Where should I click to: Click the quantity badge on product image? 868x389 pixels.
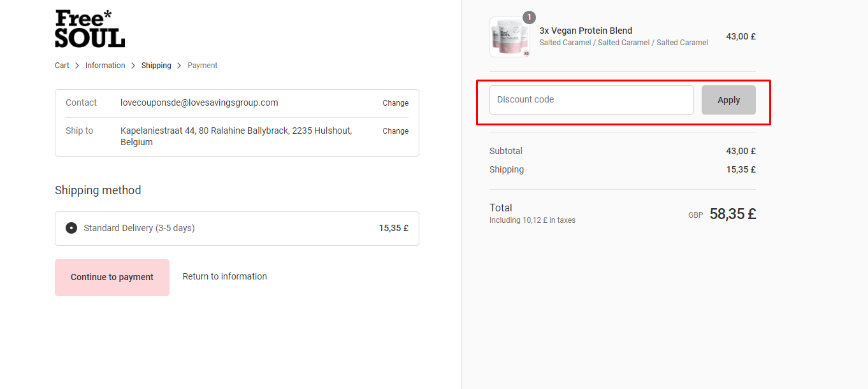pyautogui.click(x=529, y=17)
